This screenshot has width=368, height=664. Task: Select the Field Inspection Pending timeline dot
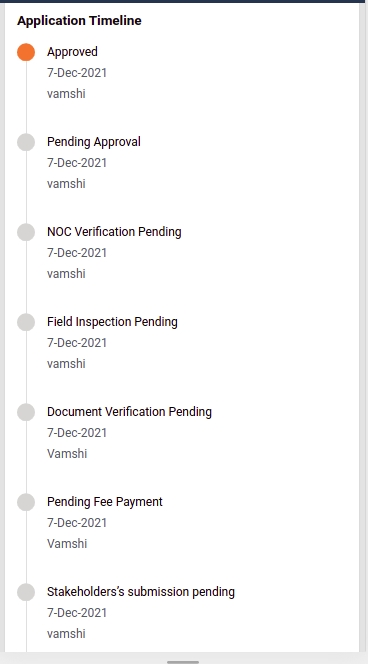coord(26,322)
